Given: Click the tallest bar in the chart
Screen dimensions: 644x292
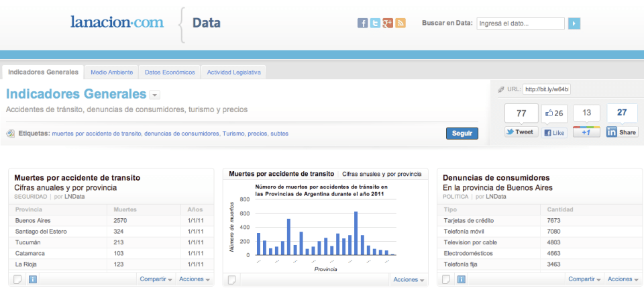Looking at the screenshot, I should 356,234.
